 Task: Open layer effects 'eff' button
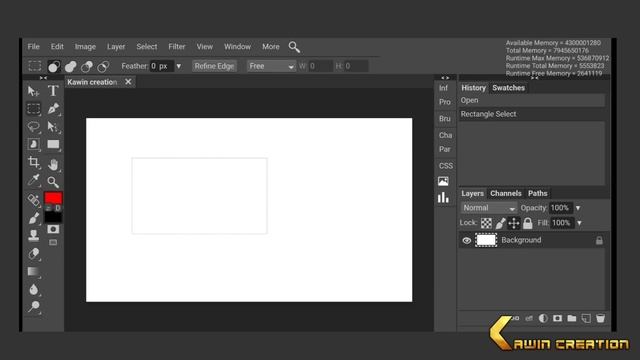click(x=529, y=318)
